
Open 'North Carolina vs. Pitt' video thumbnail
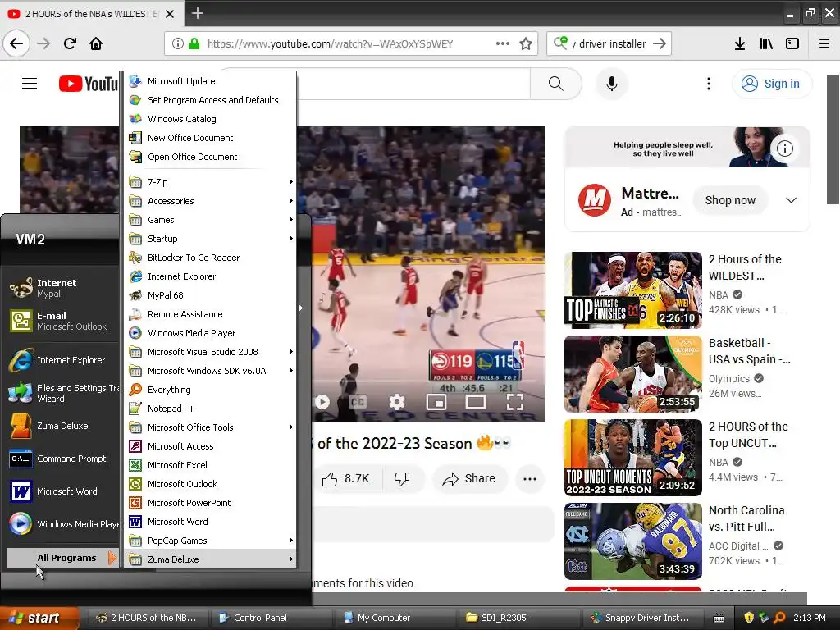(x=632, y=541)
